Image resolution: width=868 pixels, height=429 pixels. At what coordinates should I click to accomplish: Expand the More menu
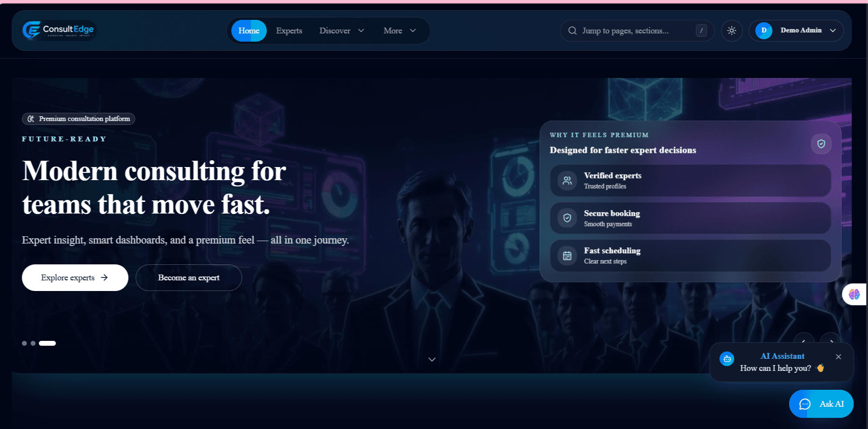(x=400, y=31)
